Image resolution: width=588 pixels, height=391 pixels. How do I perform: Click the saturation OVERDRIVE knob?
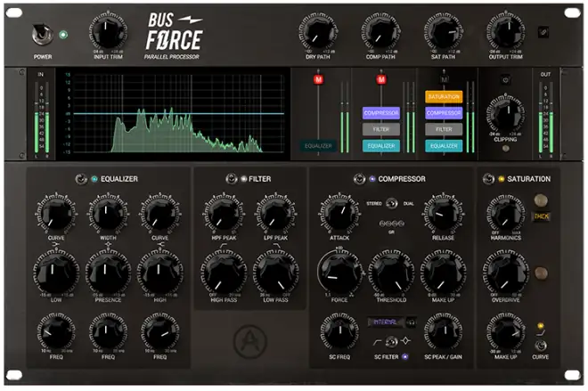click(505, 273)
